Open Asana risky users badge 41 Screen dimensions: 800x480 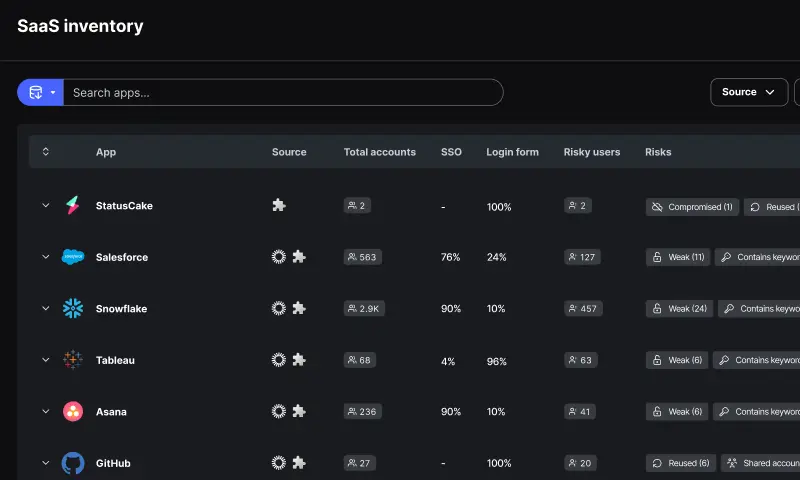(x=580, y=412)
